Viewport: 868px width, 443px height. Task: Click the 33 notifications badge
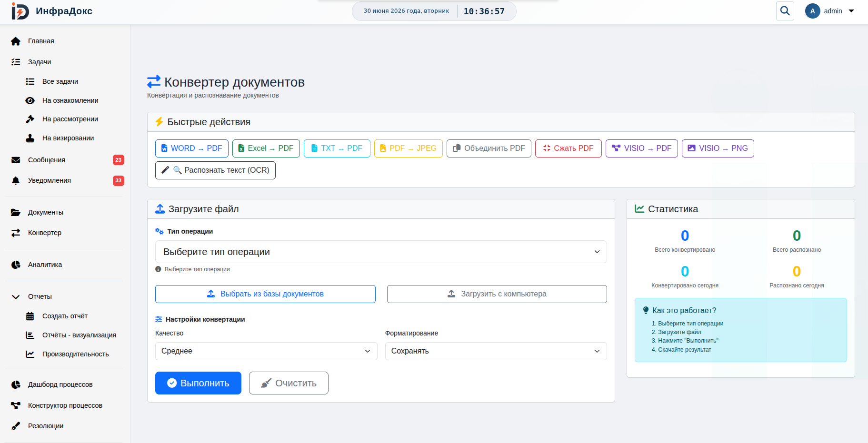[119, 180]
